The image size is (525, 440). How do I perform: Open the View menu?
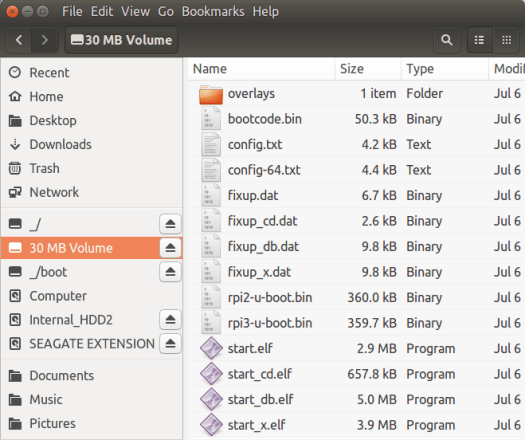pyautogui.click(x=135, y=12)
